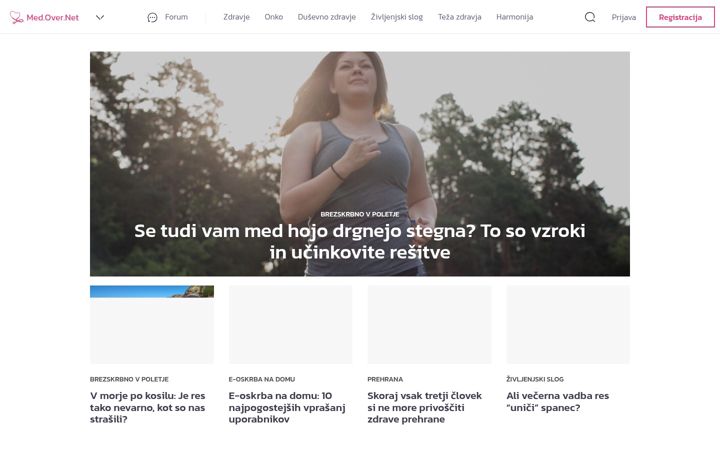The height and width of the screenshot is (450, 720).
Task: Select Duševno zdravje in navigation
Action: (x=326, y=17)
